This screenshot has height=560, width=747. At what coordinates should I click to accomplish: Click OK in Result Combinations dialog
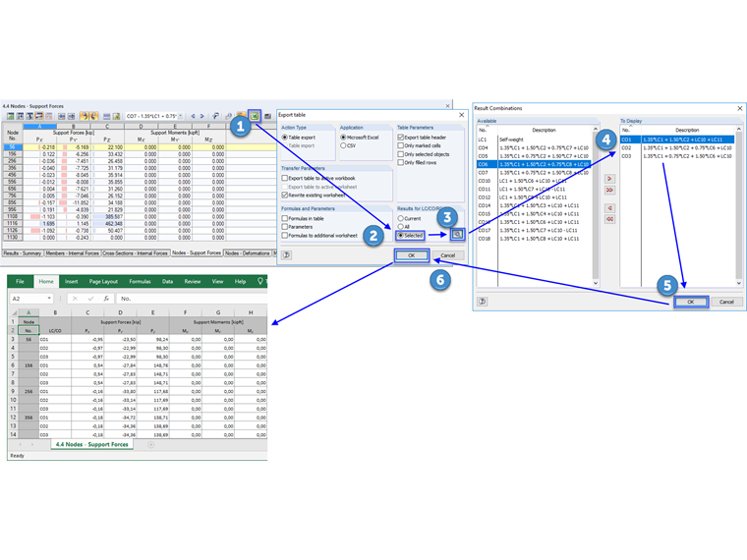[x=690, y=302]
